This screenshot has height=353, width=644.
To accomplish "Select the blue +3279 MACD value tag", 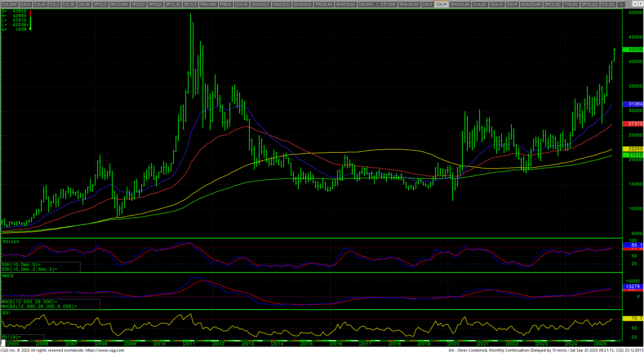I will (633, 286).
